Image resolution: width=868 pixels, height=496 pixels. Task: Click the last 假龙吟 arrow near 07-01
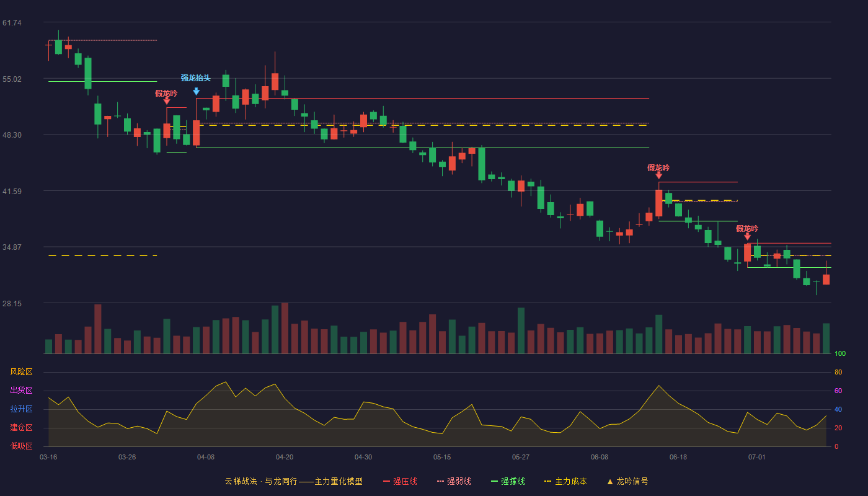tap(747, 236)
